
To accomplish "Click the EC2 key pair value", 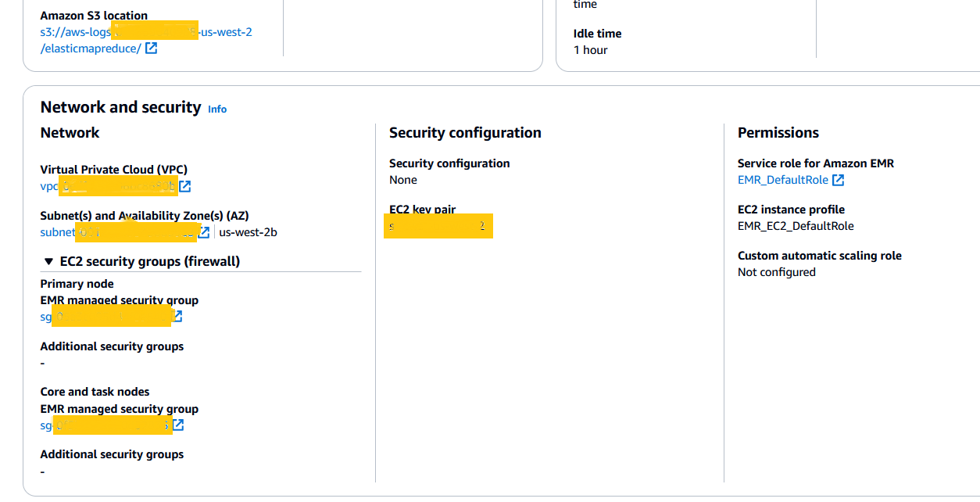I will pyautogui.click(x=438, y=227).
